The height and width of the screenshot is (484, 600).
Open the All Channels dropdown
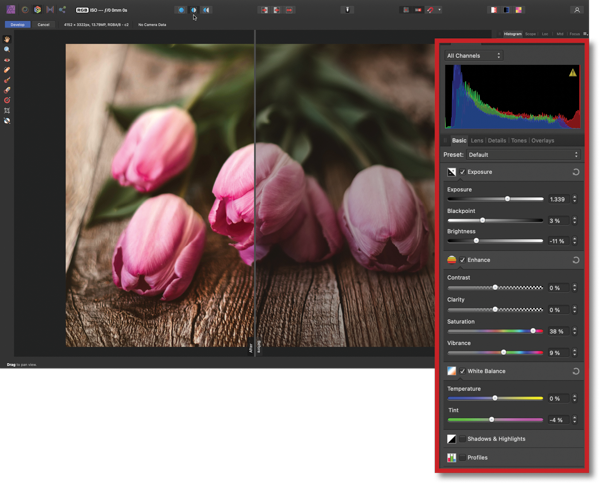click(473, 56)
